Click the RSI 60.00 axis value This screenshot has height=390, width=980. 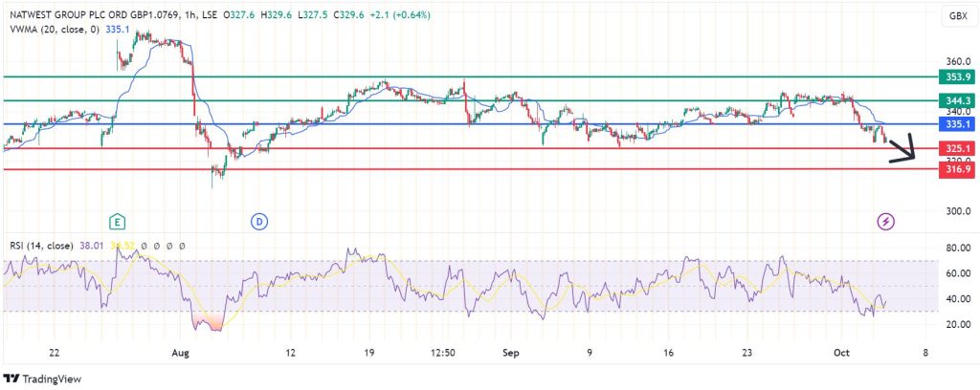point(959,273)
